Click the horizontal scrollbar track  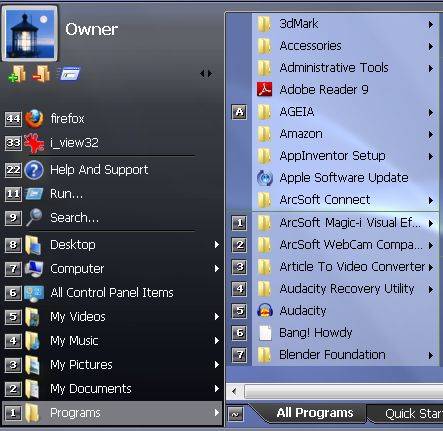343,391
